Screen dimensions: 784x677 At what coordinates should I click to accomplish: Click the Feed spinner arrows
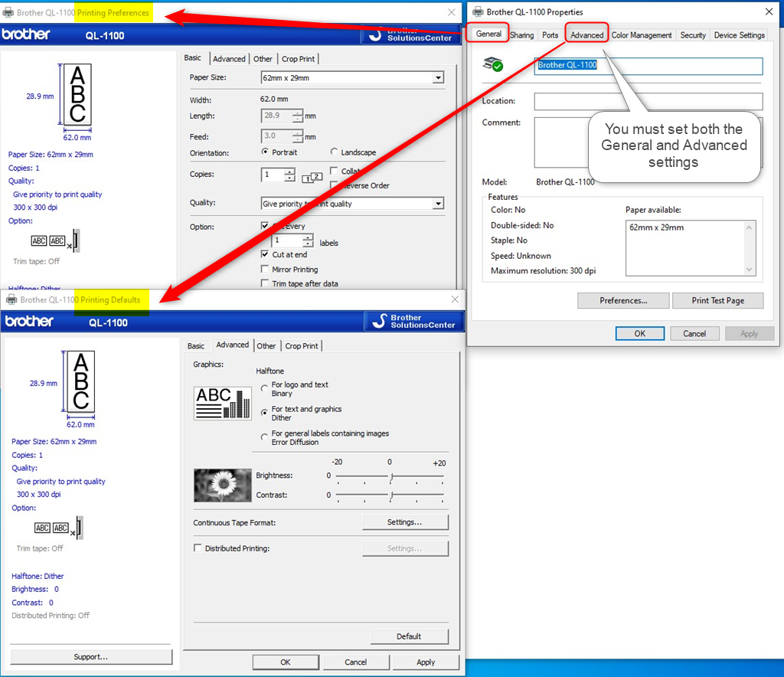coord(298,136)
